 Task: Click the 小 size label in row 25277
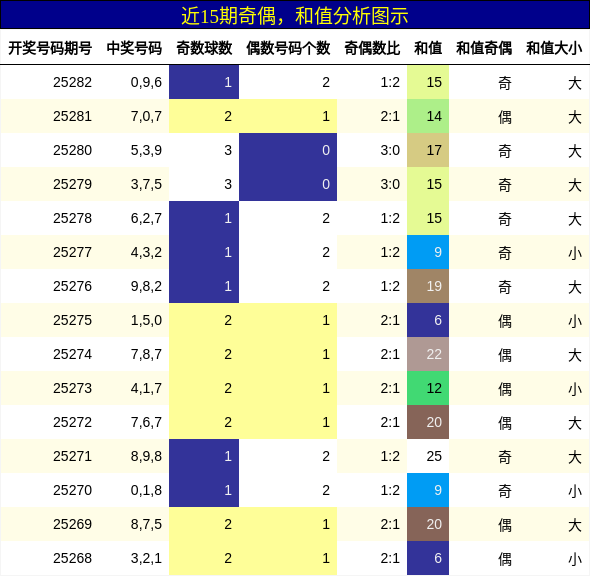pos(575,253)
